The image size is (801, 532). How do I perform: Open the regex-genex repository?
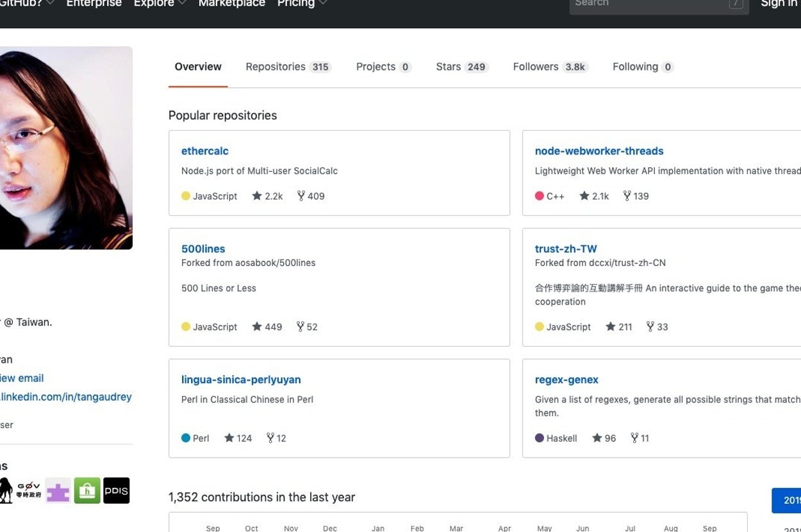pos(566,379)
